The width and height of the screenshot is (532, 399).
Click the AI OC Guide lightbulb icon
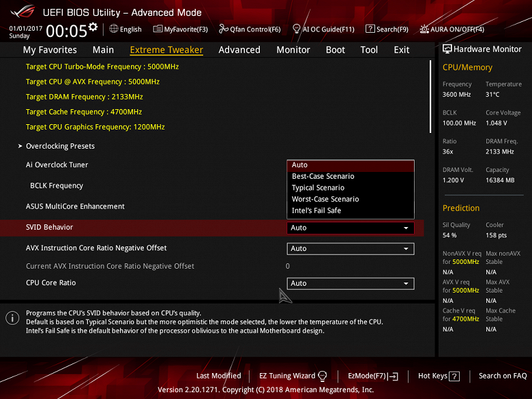coord(296,29)
